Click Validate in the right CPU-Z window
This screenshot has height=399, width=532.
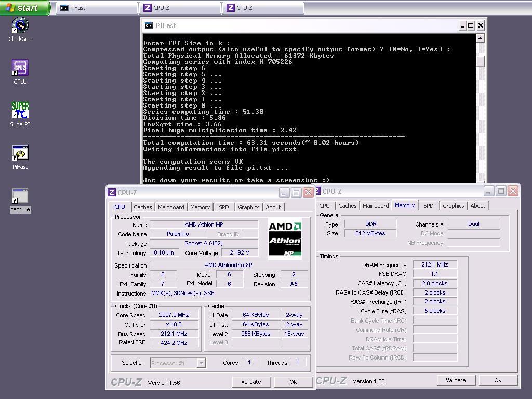tap(456, 380)
